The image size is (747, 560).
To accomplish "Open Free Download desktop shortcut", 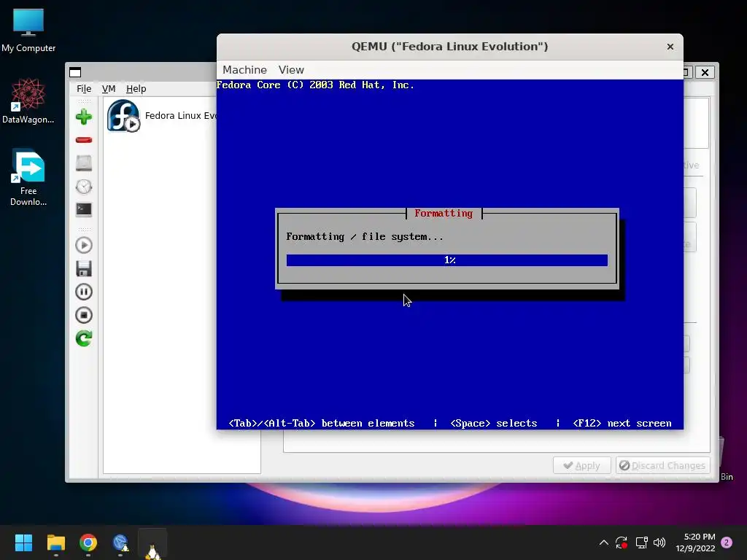I will [x=28, y=178].
